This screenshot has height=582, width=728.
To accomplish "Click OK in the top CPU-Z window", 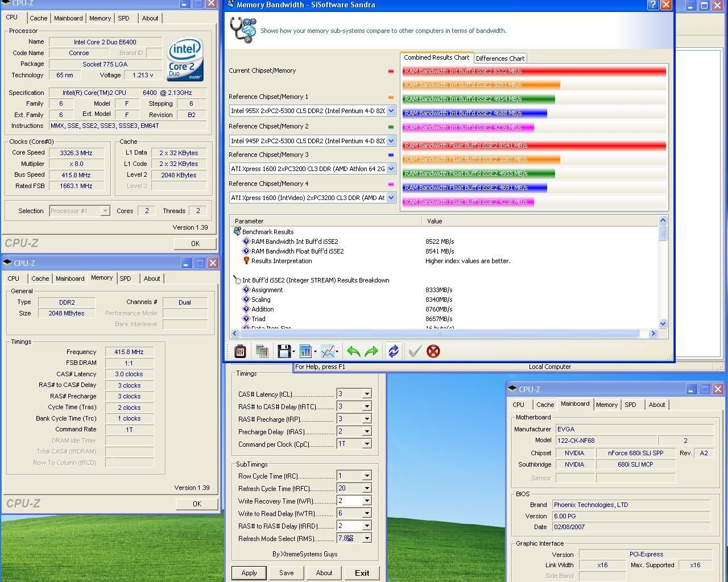I will click(x=195, y=243).
